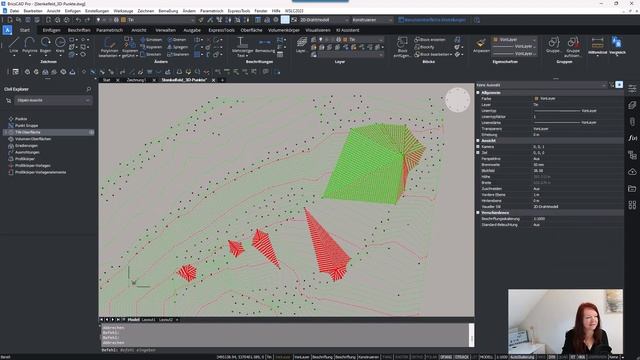Select Profilkörper in Civil Explorer
This screenshot has height=360, width=640.
click(24, 159)
